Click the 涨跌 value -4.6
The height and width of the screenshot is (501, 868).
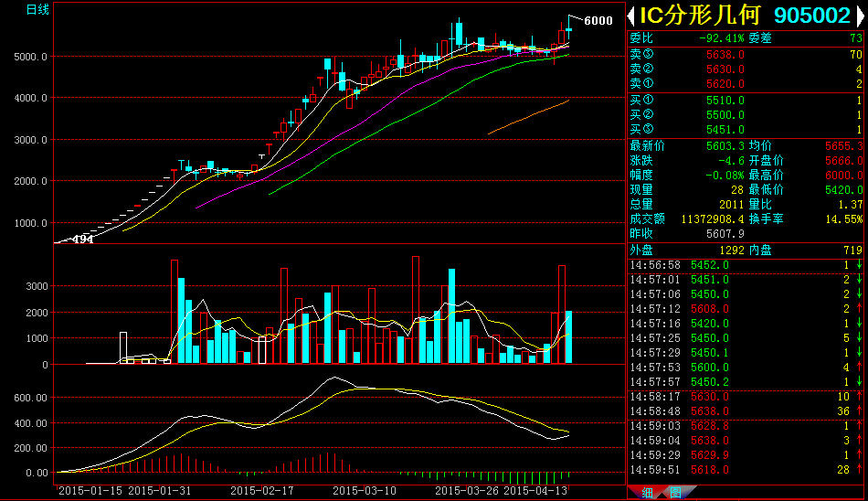[731, 160]
